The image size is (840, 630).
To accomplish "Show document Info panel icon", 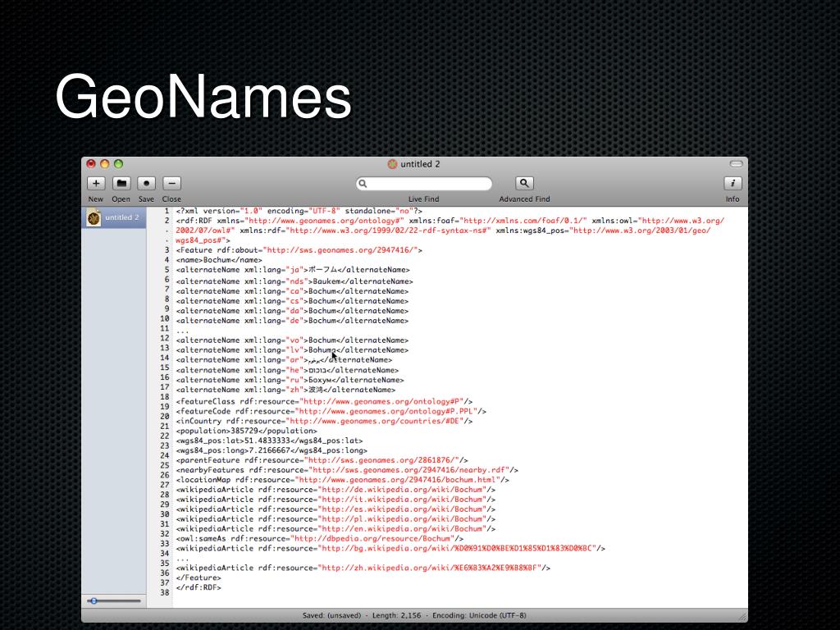I will click(x=733, y=183).
